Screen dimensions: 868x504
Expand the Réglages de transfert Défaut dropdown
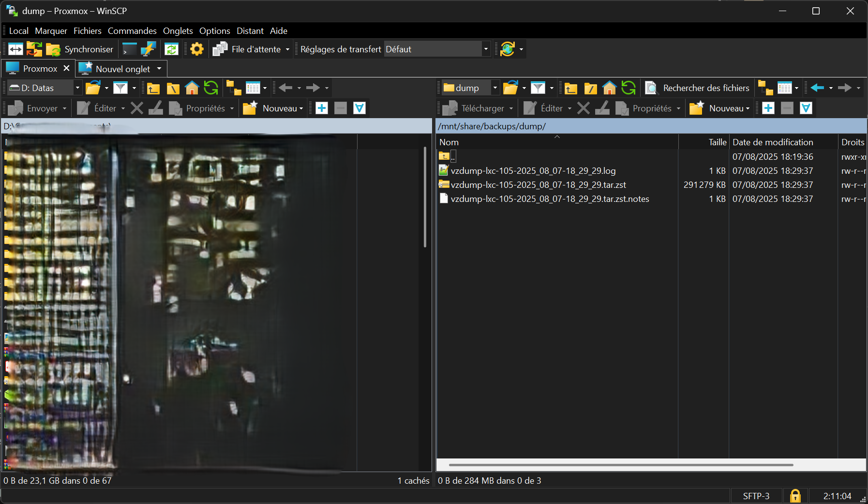[x=486, y=49]
